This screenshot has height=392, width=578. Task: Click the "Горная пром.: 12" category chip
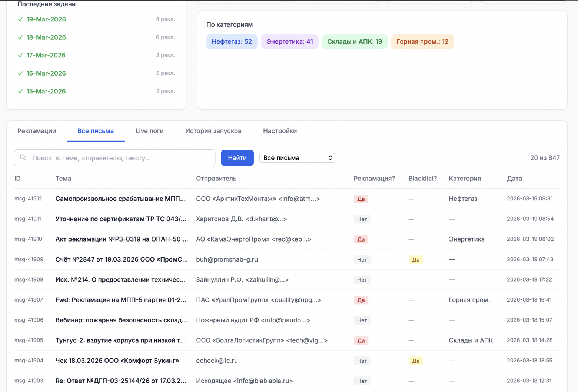tap(422, 41)
